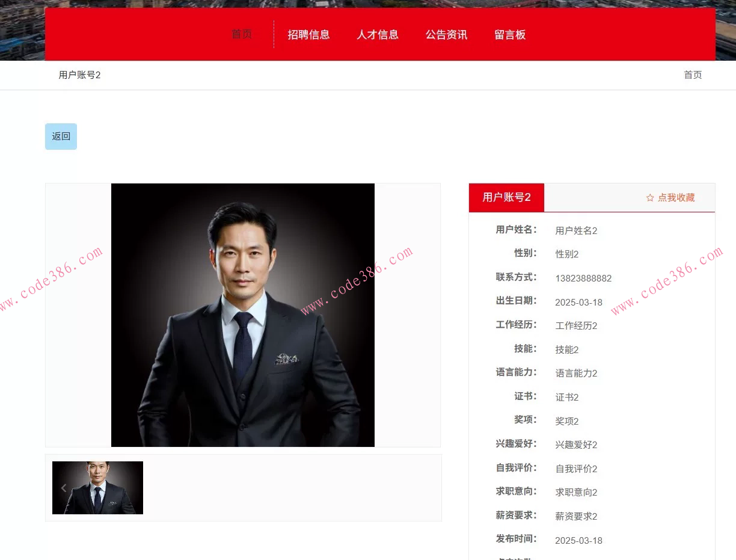Open the 首页 menu item in navigation
This screenshot has width=736, height=560.
(x=242, y=34)
